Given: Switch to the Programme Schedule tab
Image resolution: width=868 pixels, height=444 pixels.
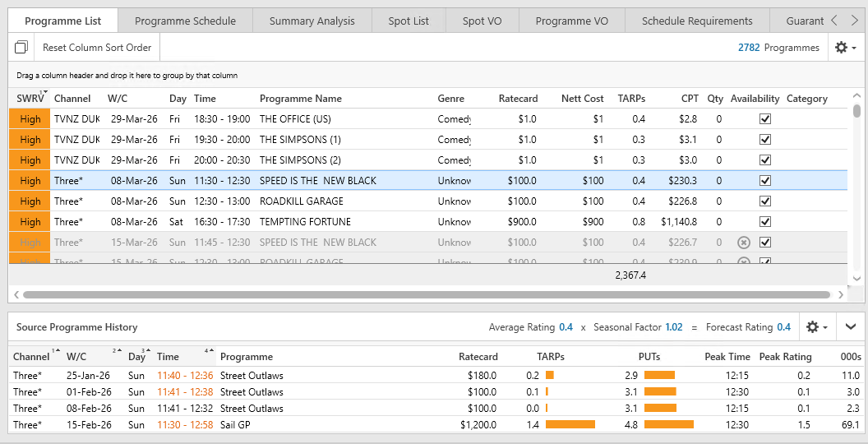Looking at the screenshot, I should click(x=185, y=21).
